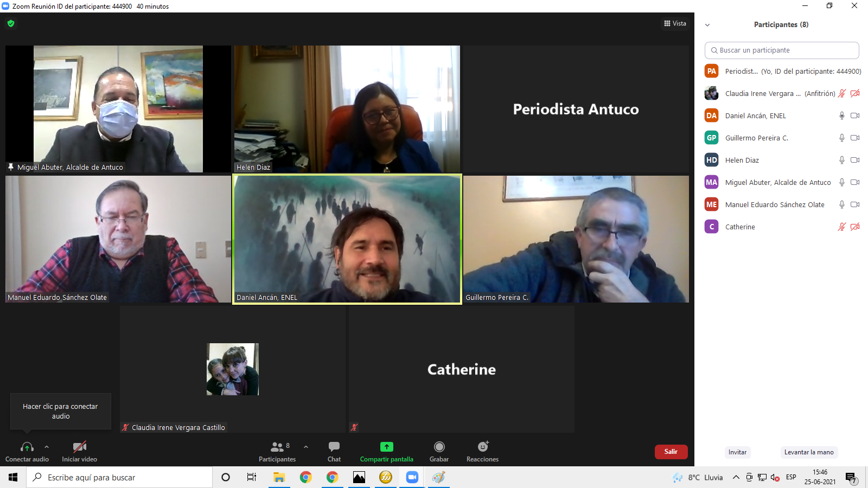Click Helen Diaz camera icon
The height and width of the screenshot is (488, 868).
(855, 160)
